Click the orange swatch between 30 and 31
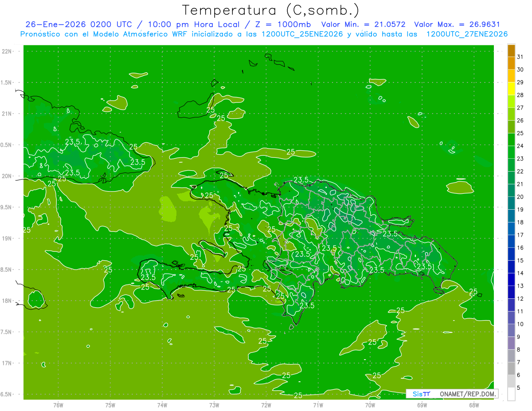 pyautogui.click(x=511, y=63)
